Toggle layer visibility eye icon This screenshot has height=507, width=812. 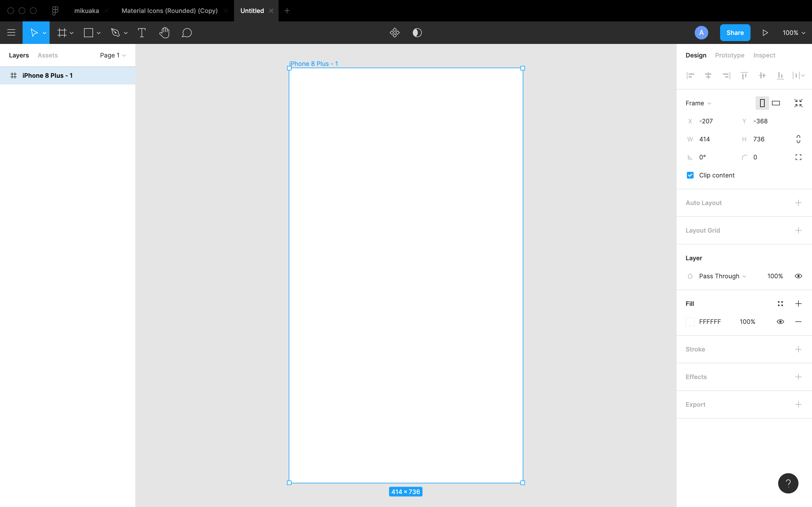point(798,276)
